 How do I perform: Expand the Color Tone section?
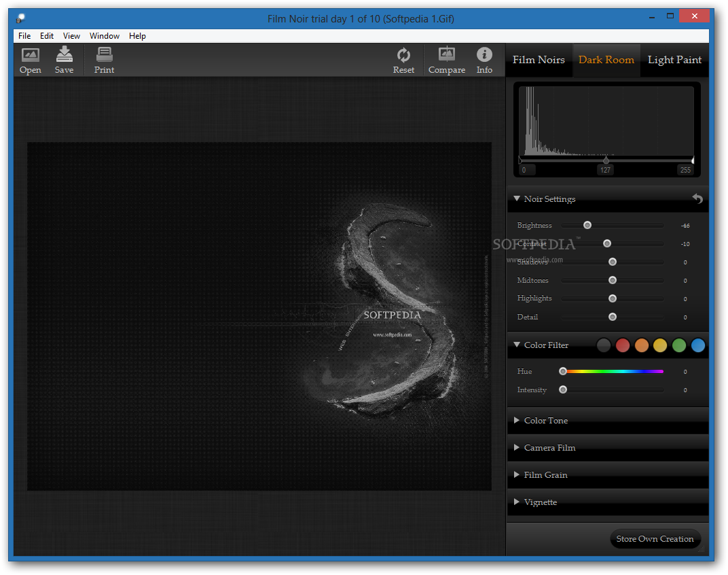[517, 420]
